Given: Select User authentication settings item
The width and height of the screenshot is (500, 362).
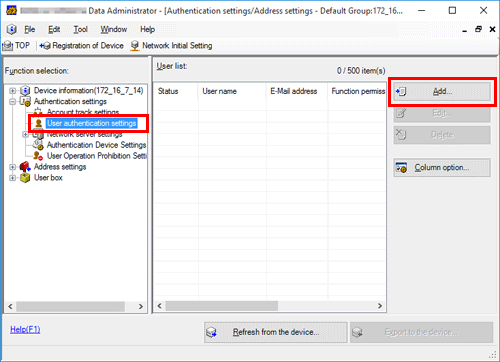Looking at the screenshot, I should point(92,123).
